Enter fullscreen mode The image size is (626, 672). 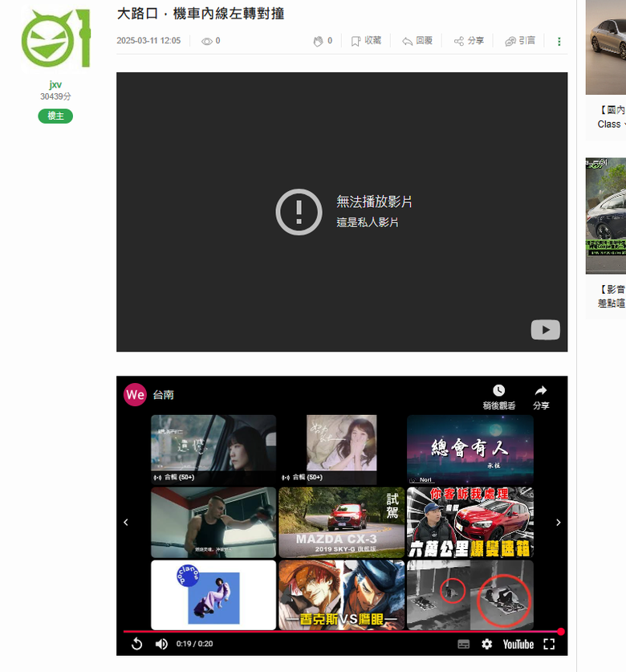tap(549, 644)
